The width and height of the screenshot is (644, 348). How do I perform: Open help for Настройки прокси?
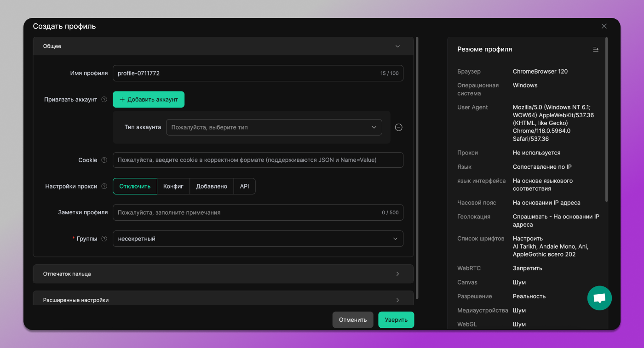(104, 186)
